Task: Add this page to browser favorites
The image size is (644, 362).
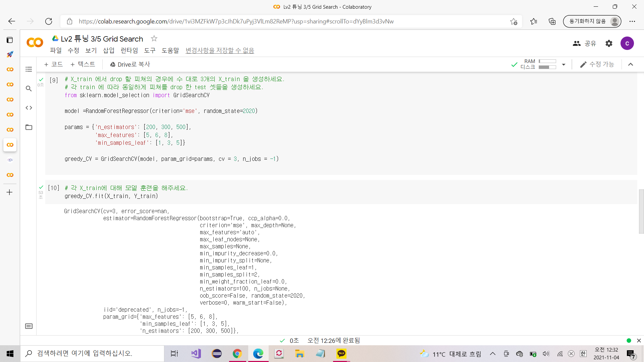Action: (x=514, y=21)
